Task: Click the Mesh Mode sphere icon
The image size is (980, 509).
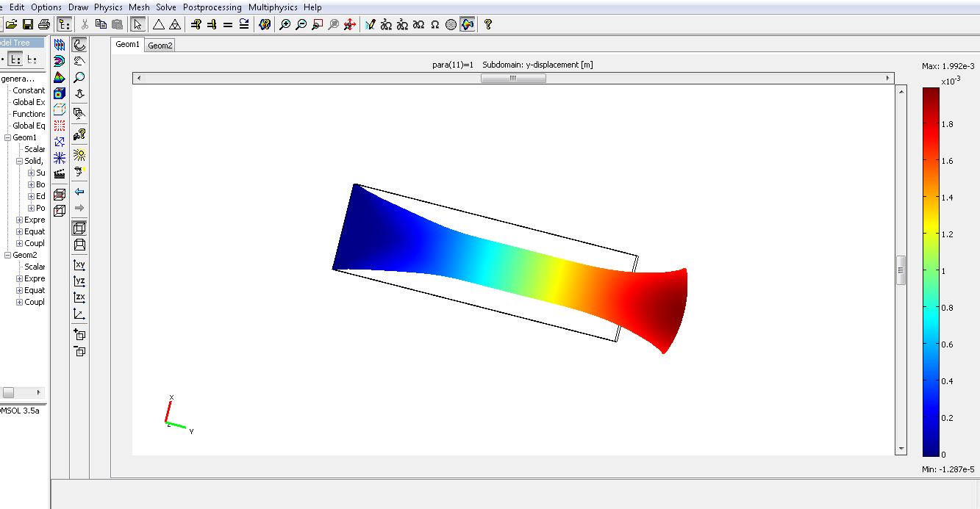Action: point(451,24)
